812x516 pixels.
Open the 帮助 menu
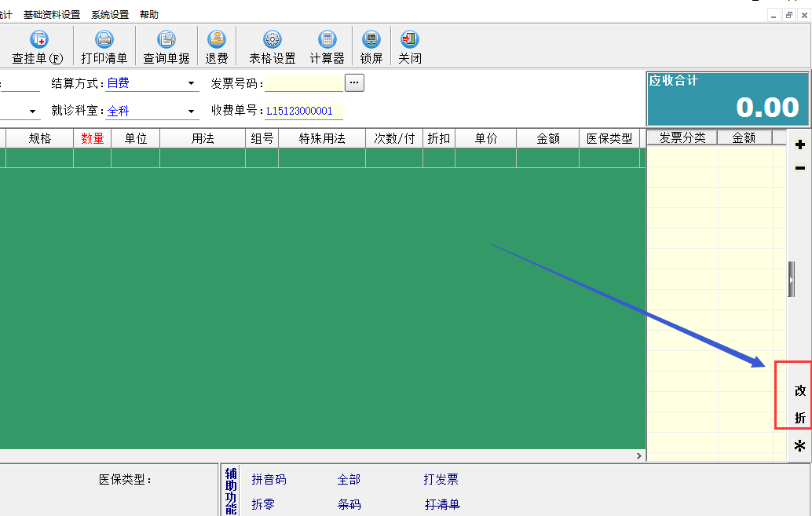pyautogui.click(x=149, y=14)
